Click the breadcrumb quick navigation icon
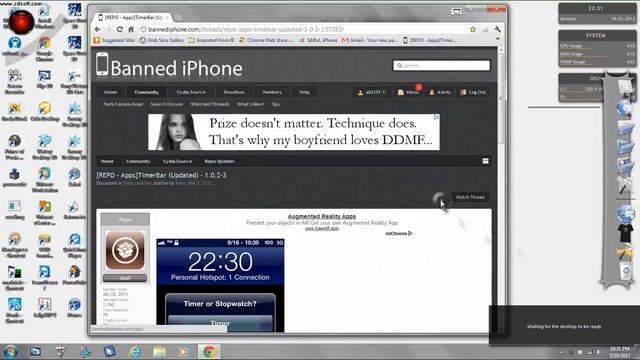640x360 pixels. [x=486, y=161]
